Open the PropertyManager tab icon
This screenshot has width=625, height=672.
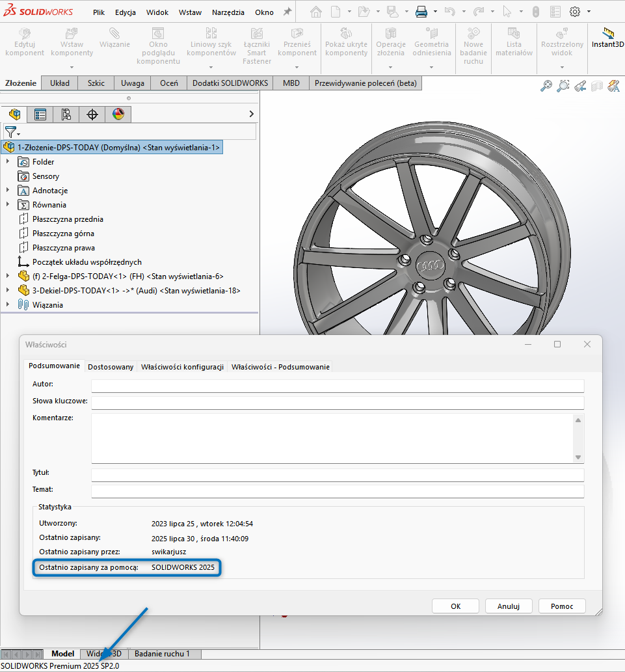pos(40,114)
